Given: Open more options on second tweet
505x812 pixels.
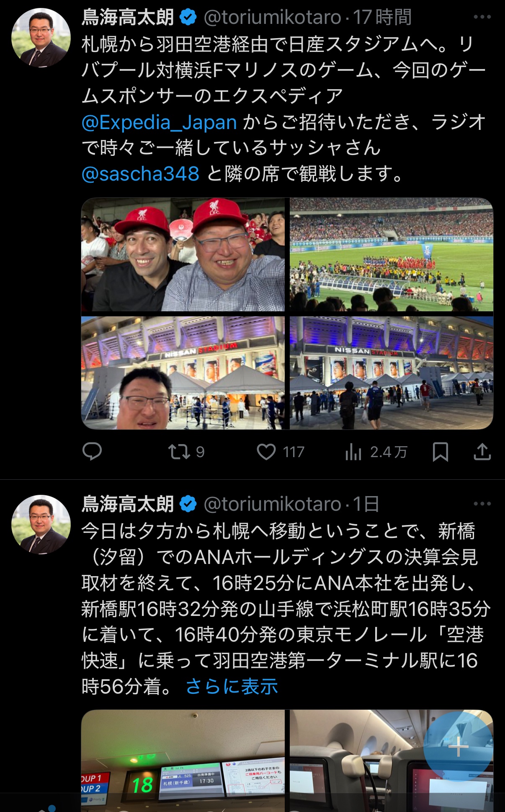Looking at the screenshot, I should 482,504.
